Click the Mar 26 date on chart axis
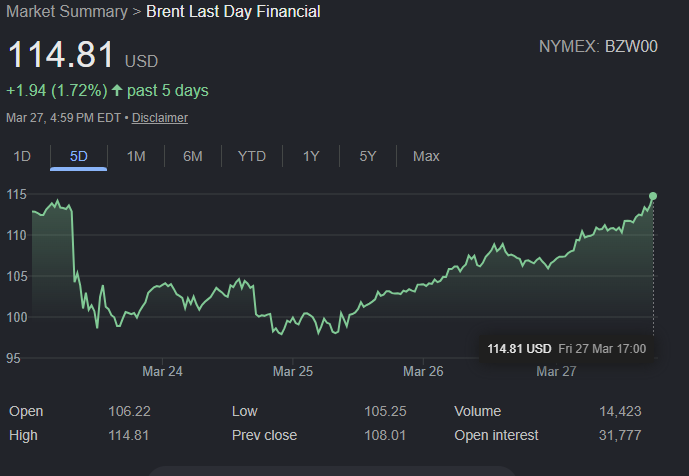 pyautogui.click(x=423, y=371)
